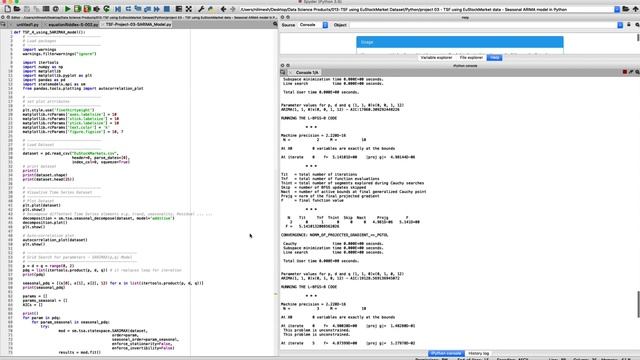Open the File explorer tab
The height and width of the screenshot is (360, 640).
pyautogui.click(x=471, y=58)
